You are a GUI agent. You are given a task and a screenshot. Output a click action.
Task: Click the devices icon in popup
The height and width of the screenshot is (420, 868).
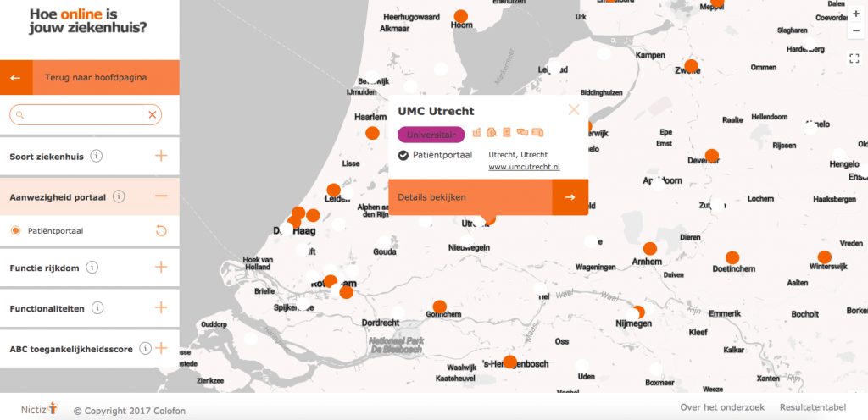pyautogui.click(x=537, y=133)
